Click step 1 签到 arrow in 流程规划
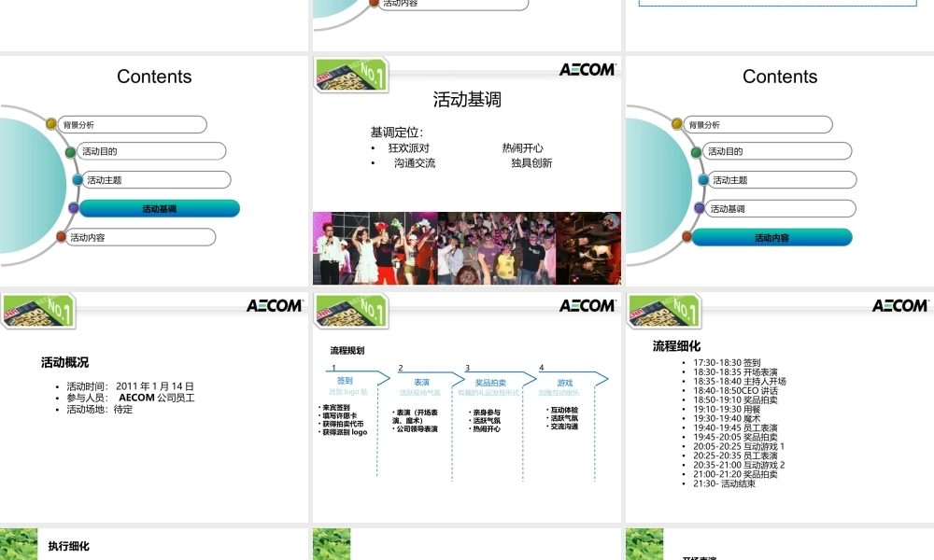The height and width of the screenshot is (560, 934). pyautogui.click(x=358, y=379)
